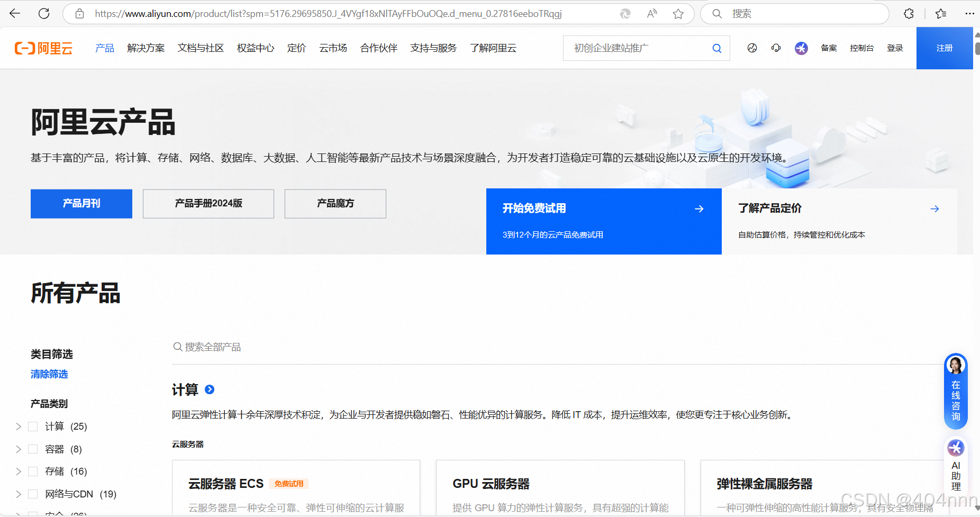Expand the 网络与CDN category chevron
This screenshot has width=980, height=517.
(x=19, y=494)
